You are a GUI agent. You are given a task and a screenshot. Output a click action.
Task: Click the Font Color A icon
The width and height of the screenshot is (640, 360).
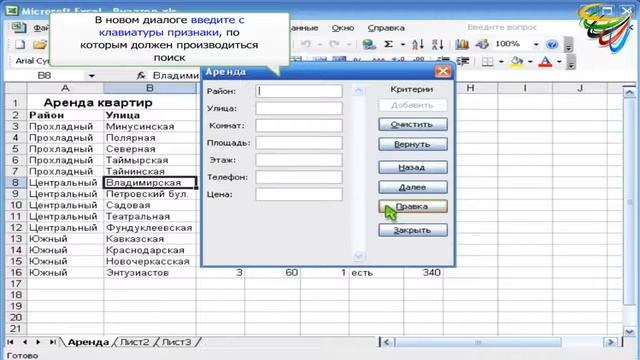coord(545,62)
